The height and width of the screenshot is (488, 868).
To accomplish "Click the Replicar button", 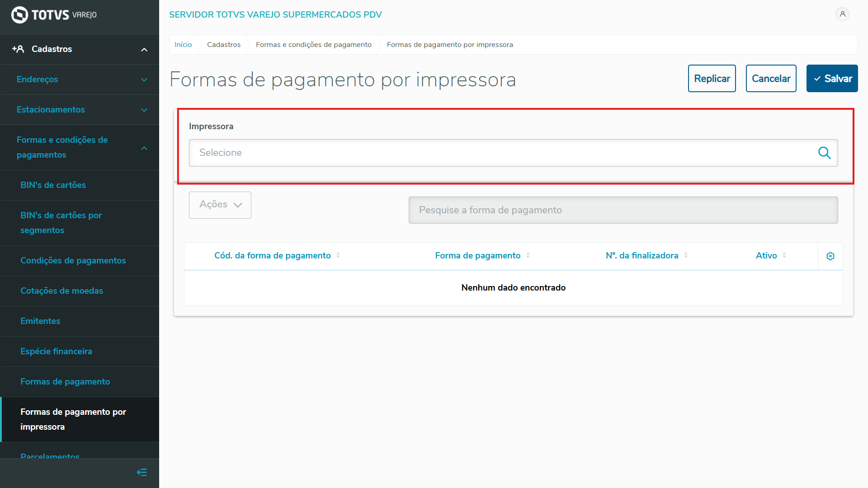I will [x=712, y=79].
